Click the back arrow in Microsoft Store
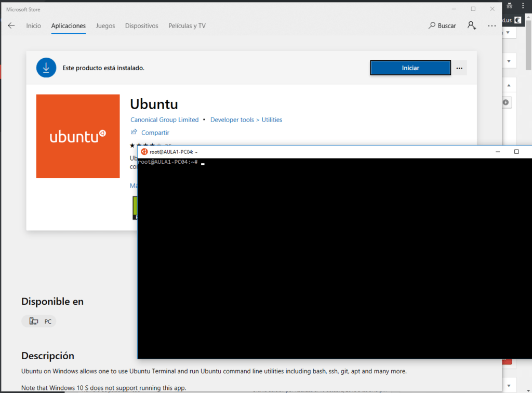This screenshot has width=532, height=393. pyautogui.click(x=11, y=25)
